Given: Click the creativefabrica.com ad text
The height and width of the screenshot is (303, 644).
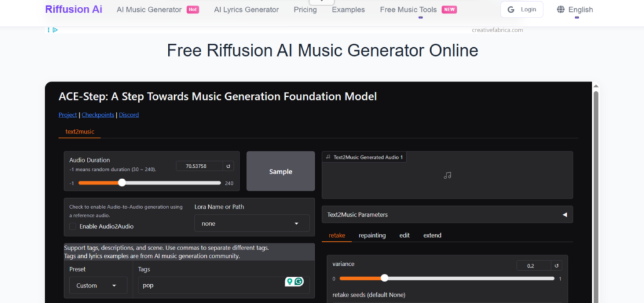Looking at the screenshot, I should click(x=497, y=30).
